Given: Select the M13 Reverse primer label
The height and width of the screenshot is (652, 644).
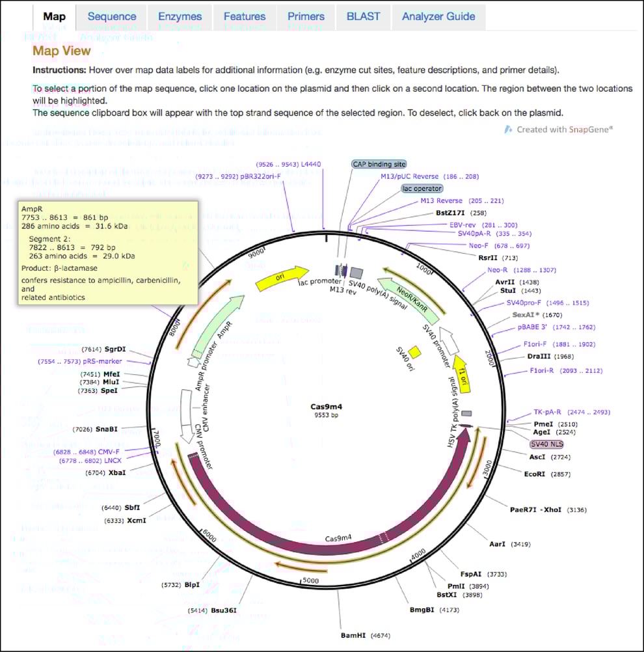Looking at the screenshot, I should point(462,200).
